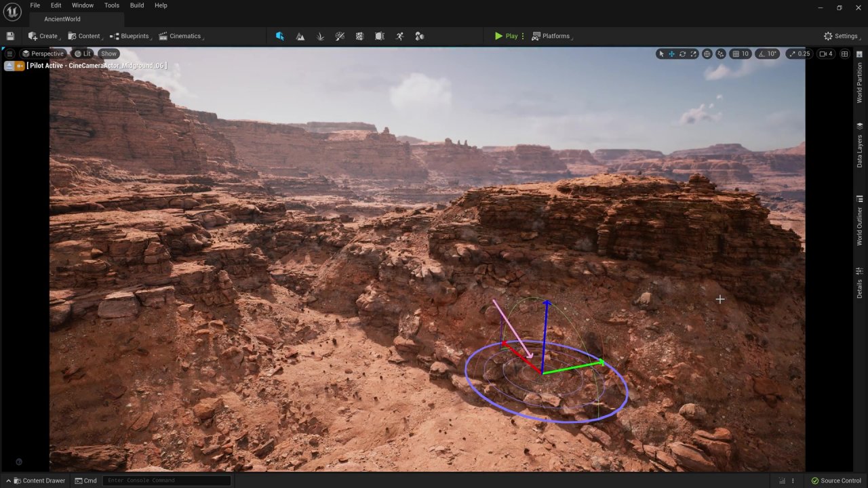Toggle scale snapping icon
Screen dimensions: 868x488
[792, 54]
